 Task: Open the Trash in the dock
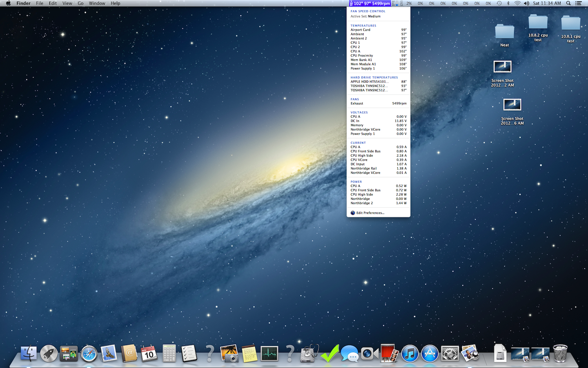[x=560, y=354]
